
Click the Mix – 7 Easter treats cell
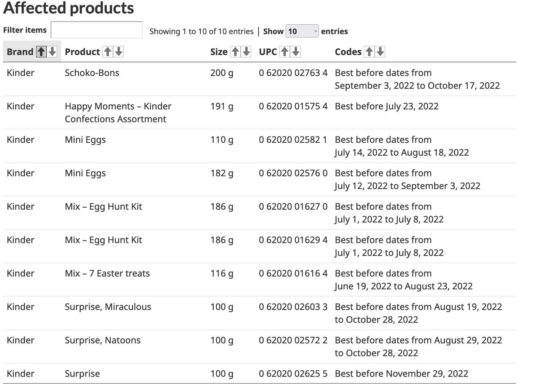[x=107, y=273]
